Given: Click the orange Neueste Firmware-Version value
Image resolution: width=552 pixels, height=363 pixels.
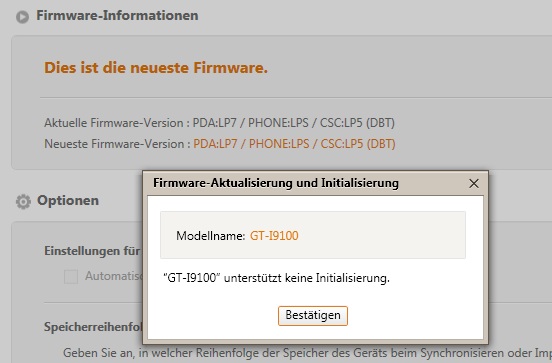Looking at the screenshot, I should 294,144.
